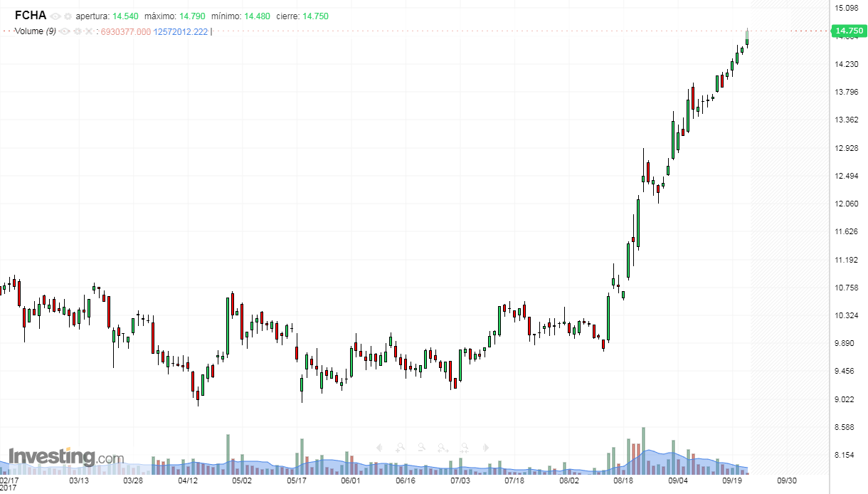The width and height of the screenshot is (868, 494).
Task: Click the blue volume value 12572012.222
Action: (x=181, y=31)
